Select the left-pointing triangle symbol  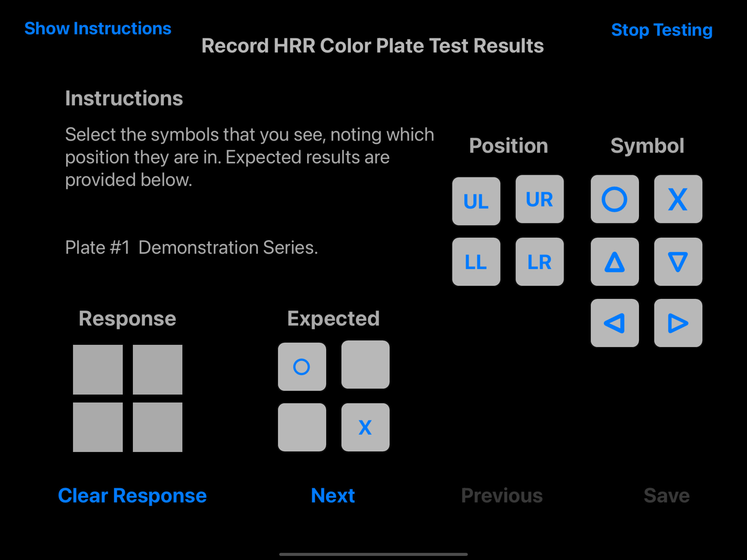click(x=615, y=323)
